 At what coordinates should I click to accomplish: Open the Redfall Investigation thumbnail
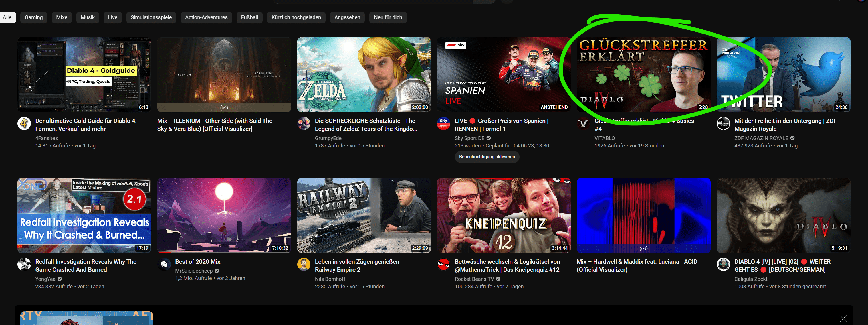pos(84,215)
